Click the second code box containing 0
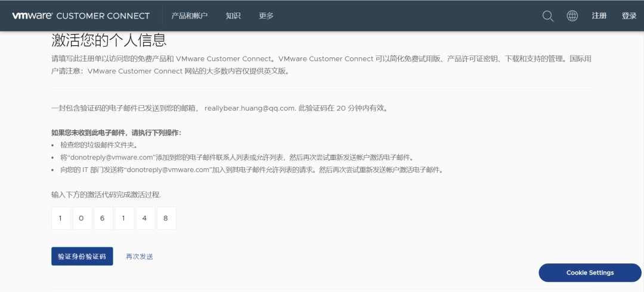 pos(82,219)
